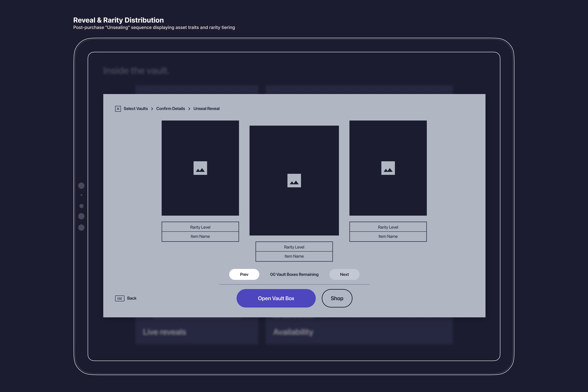This screenshot has width=588, height=392.
Task: Click the Next button
Action: [x=344, y=274]
